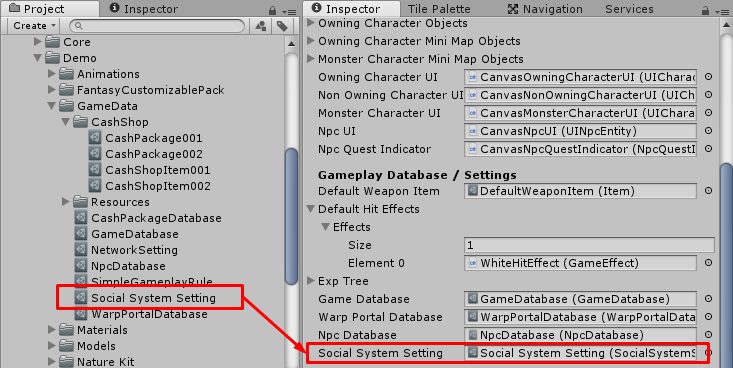Open the search-by-label tag icon

tap(282, 26)
